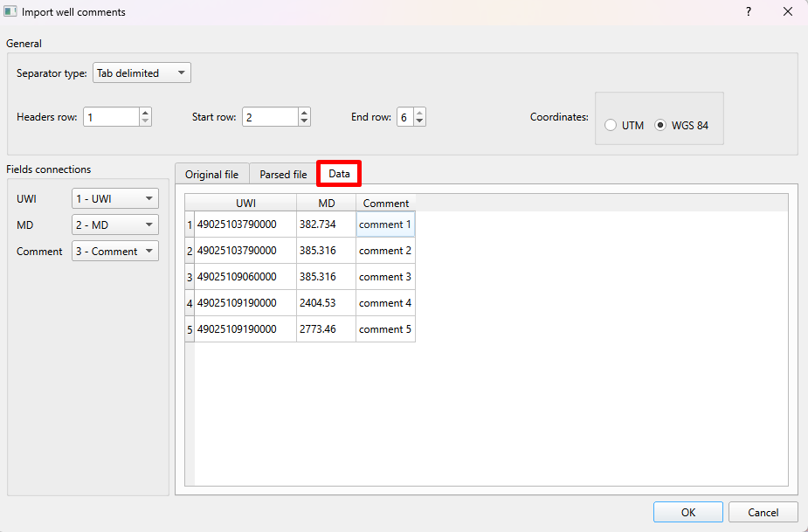
Task: Increase Headers row using its up arrow
Action: [145, 111]
